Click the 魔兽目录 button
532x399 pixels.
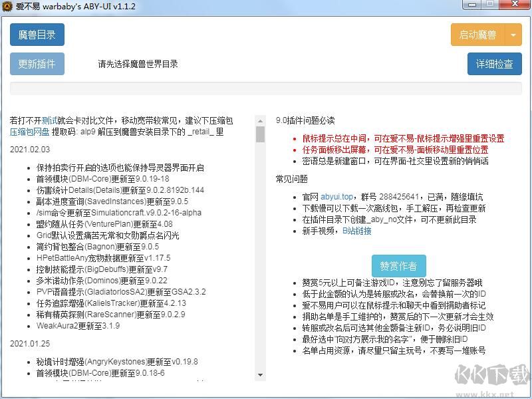[37, 35]
